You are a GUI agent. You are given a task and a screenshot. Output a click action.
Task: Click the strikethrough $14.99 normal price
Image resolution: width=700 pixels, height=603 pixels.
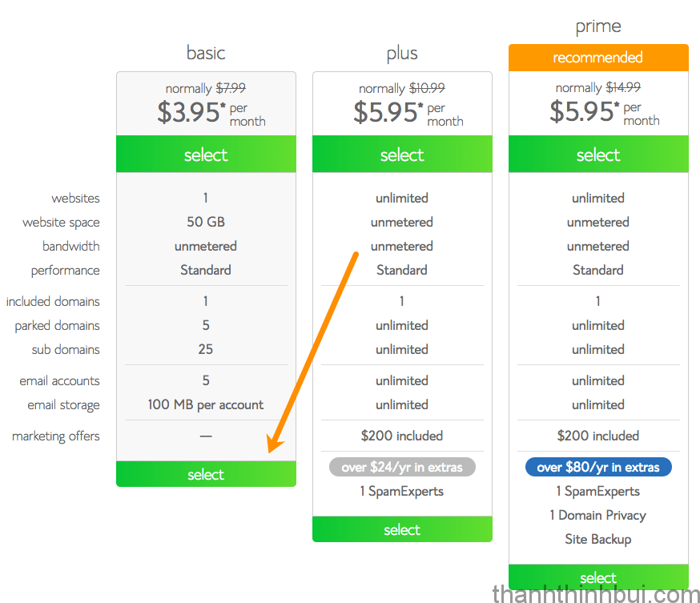point(623,87)
